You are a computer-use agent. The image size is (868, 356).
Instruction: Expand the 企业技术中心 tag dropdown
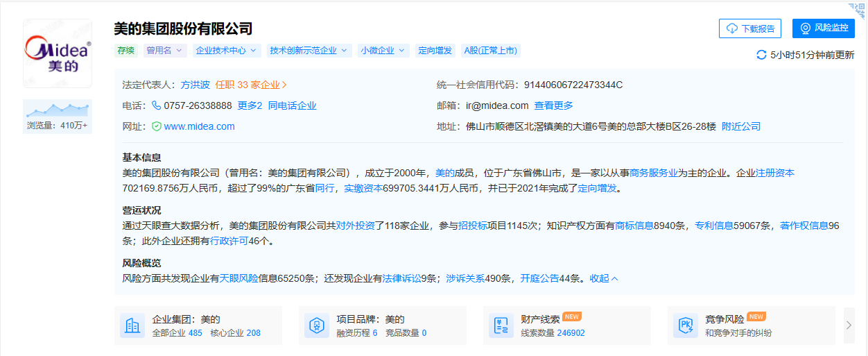[x=227, y=51]
